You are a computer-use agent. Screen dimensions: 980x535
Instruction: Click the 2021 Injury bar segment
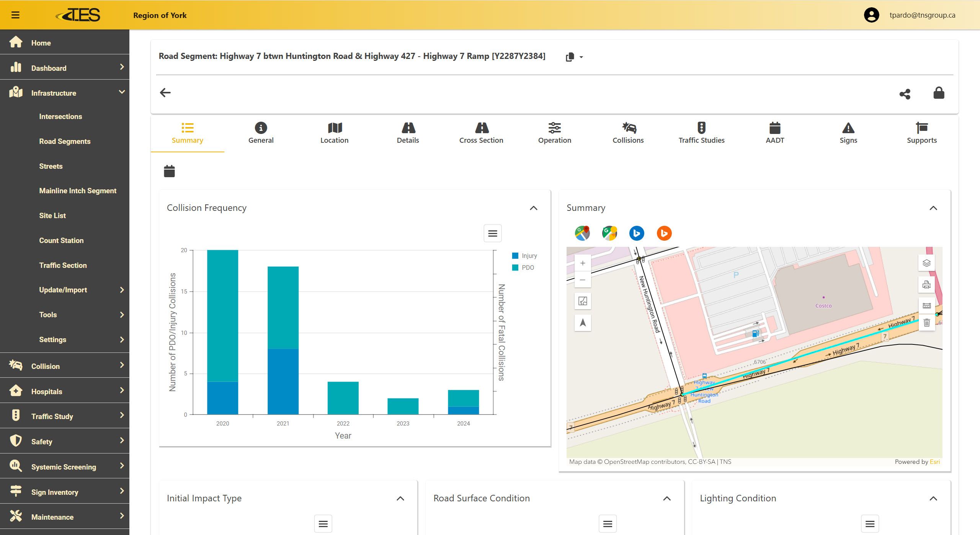pyautogui.click(x=283, y=381)
